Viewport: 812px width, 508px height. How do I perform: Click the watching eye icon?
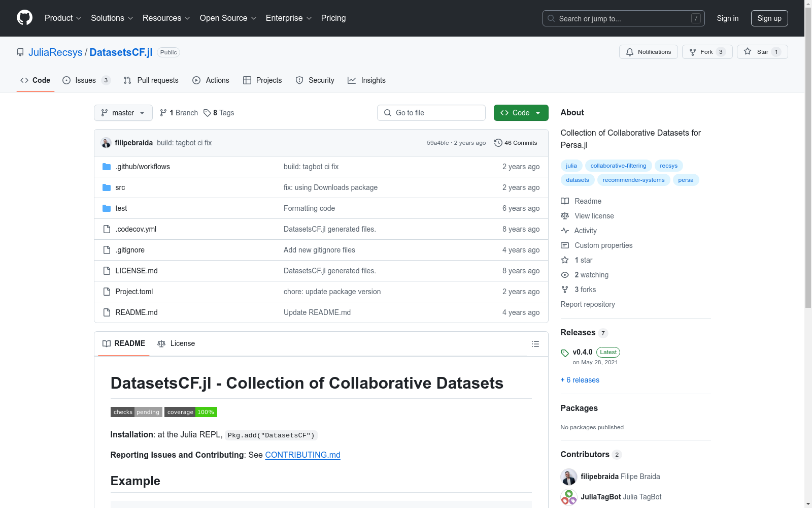(565, 275)
